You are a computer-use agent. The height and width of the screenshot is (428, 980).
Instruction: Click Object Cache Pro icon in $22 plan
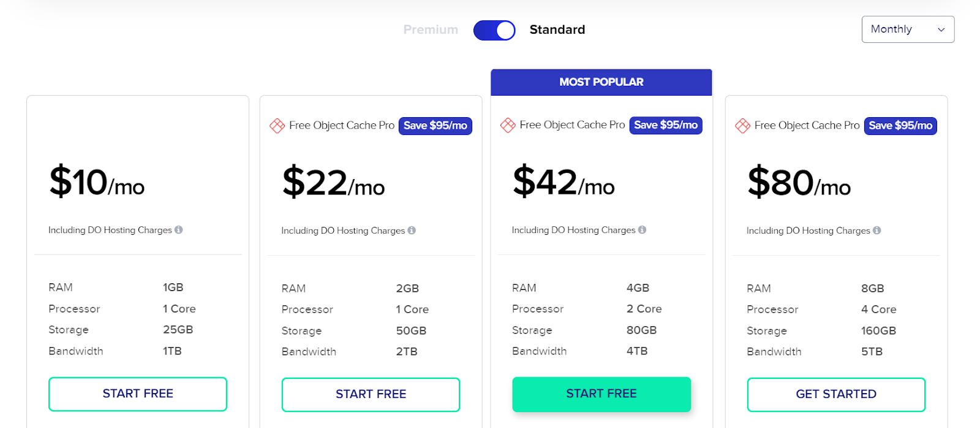277,126
